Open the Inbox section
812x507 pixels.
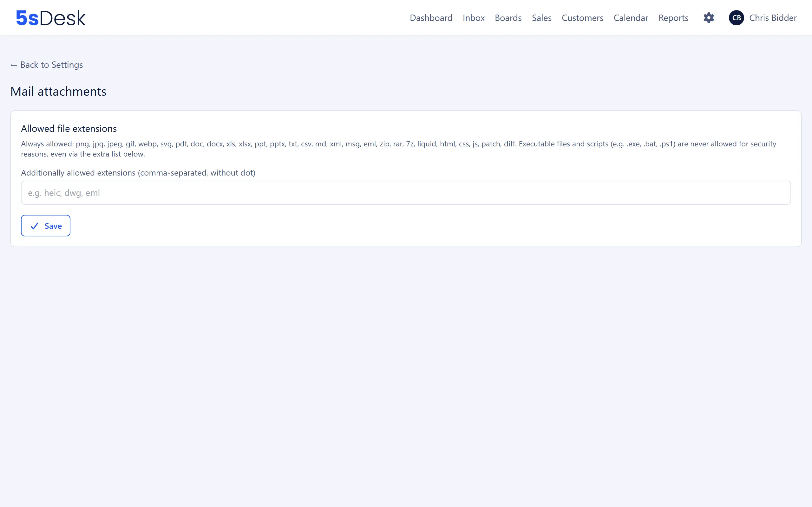coord(474,18)
